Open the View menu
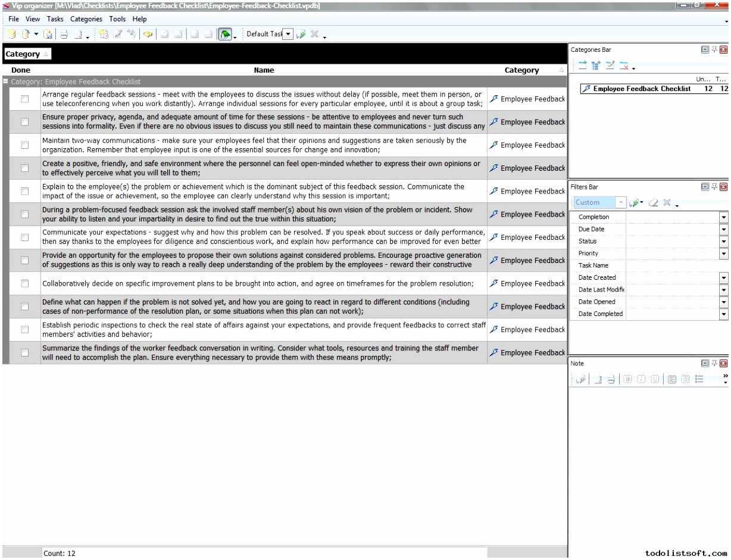The height and width of the screenshot is (560, 731). click(33, 19)
